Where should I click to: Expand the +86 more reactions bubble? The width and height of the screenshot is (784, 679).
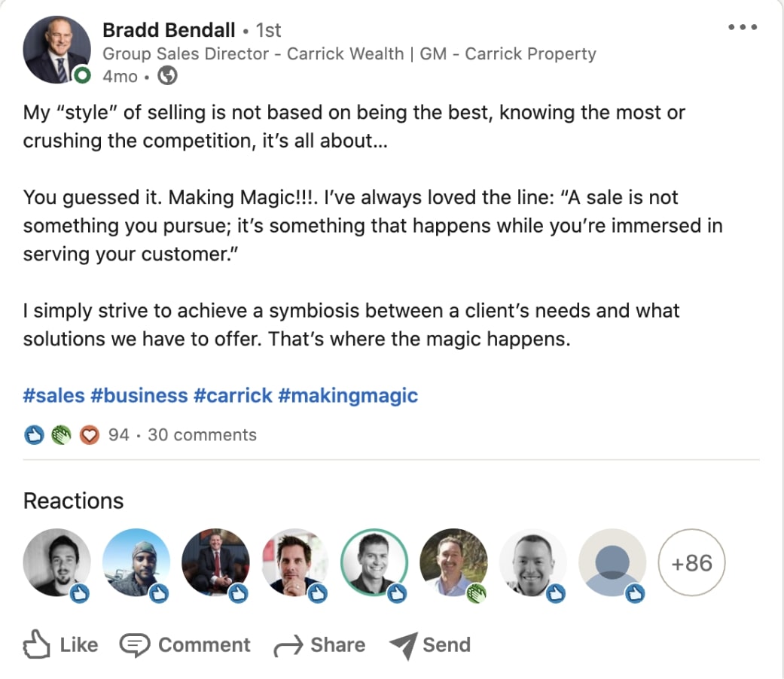[691, 563]
